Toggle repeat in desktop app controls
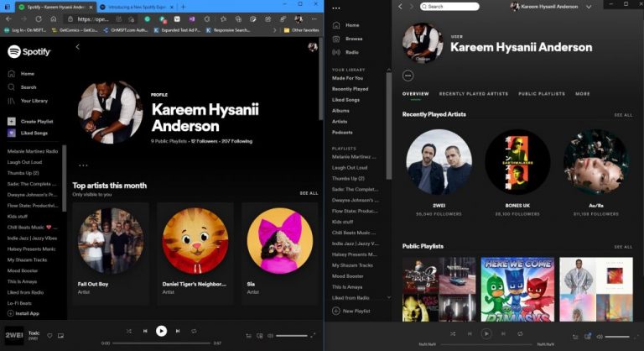 520,333
